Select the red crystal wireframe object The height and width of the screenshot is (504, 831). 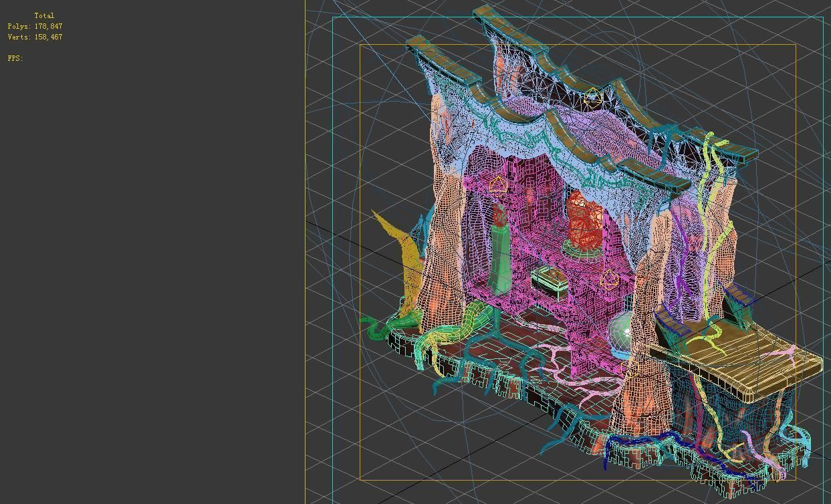(584, 221)
